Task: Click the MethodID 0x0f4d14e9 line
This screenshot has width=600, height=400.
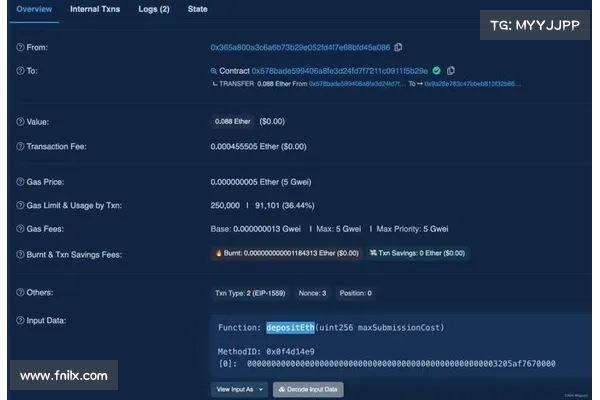Action: point(266,351)
